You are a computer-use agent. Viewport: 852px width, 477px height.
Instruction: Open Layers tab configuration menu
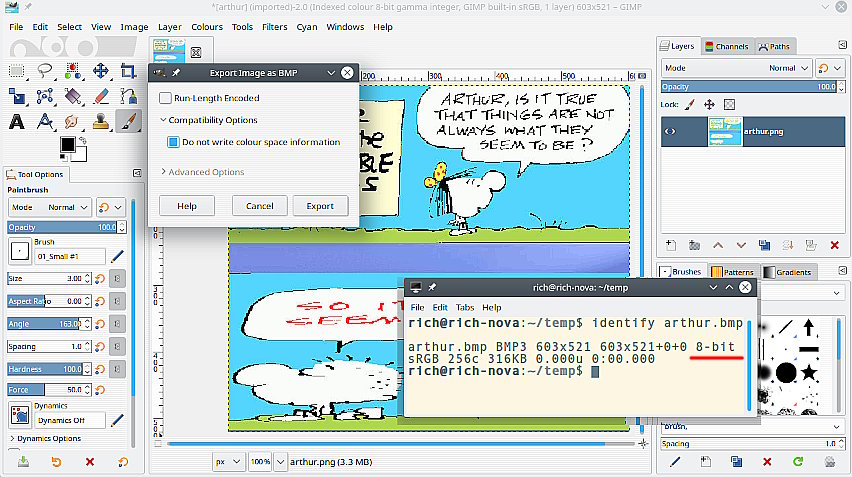pos(842,45)
